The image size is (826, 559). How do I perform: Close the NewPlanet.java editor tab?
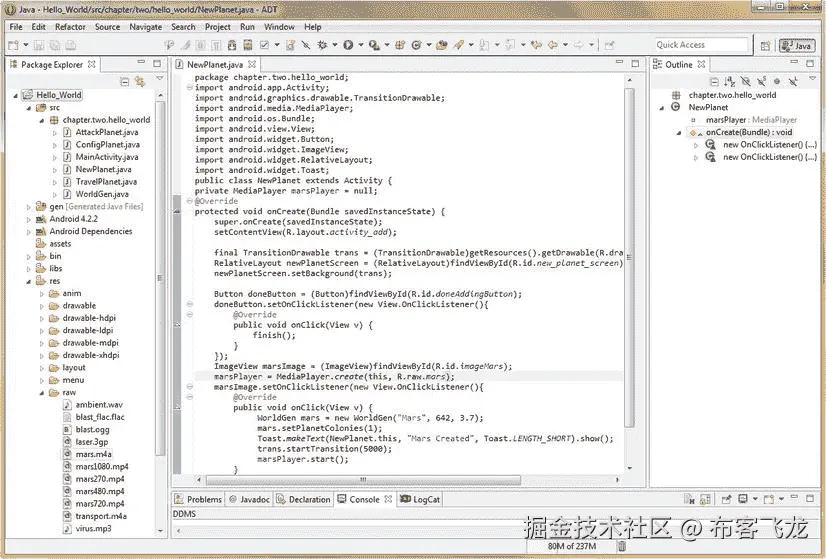[x=252, y=64]
